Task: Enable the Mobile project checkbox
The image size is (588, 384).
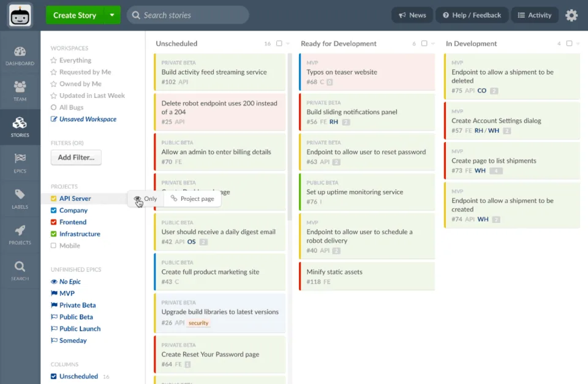Action: pos(54,246)
